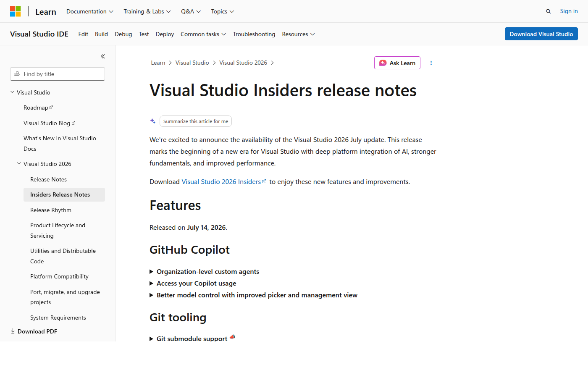Click the megaphone icon beside Git submodule support
This screenshot has height=378, width=588.
point(232,337)
